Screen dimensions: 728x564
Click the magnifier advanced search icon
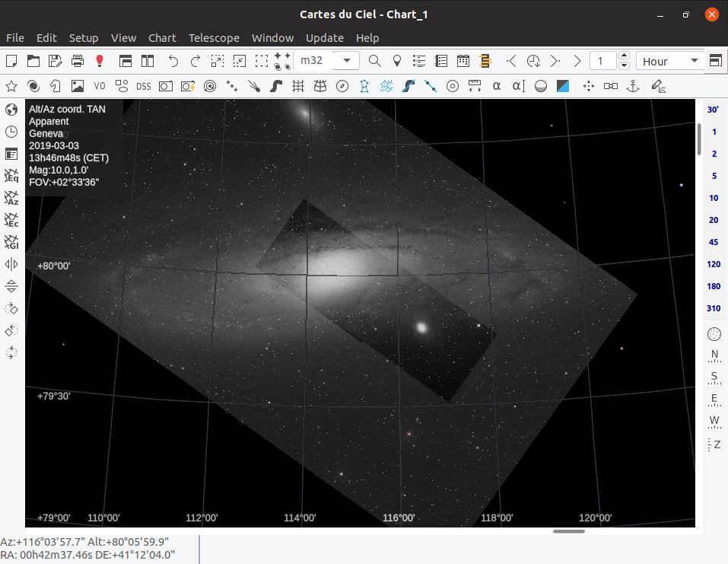click(x=375, y=61)
